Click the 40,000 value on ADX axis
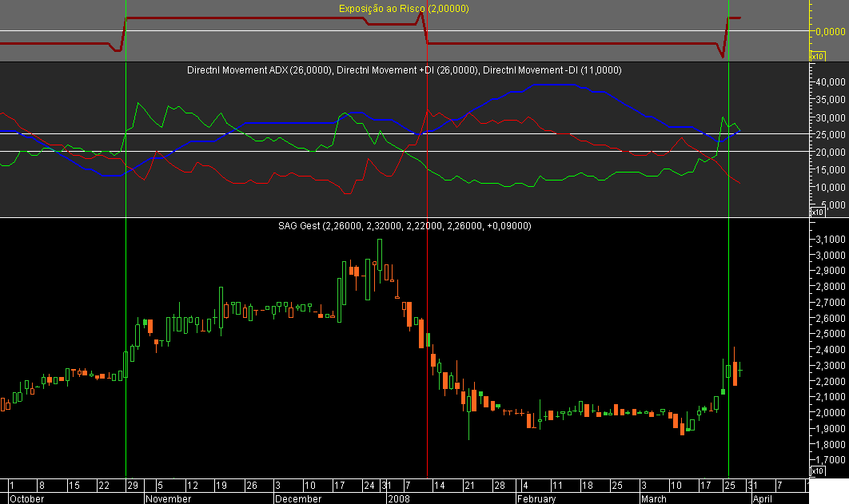 831,81
